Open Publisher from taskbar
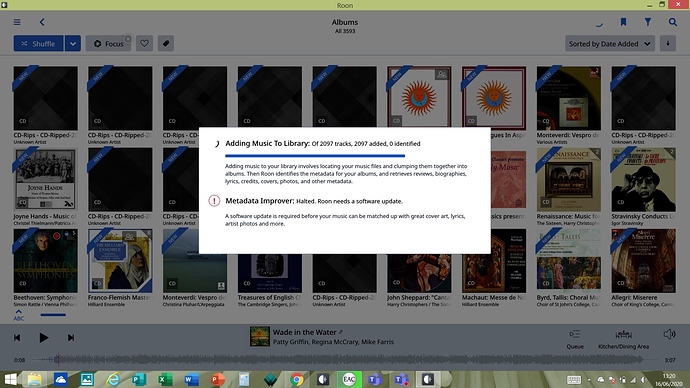690x388 pixels. (x=139, y=379)
